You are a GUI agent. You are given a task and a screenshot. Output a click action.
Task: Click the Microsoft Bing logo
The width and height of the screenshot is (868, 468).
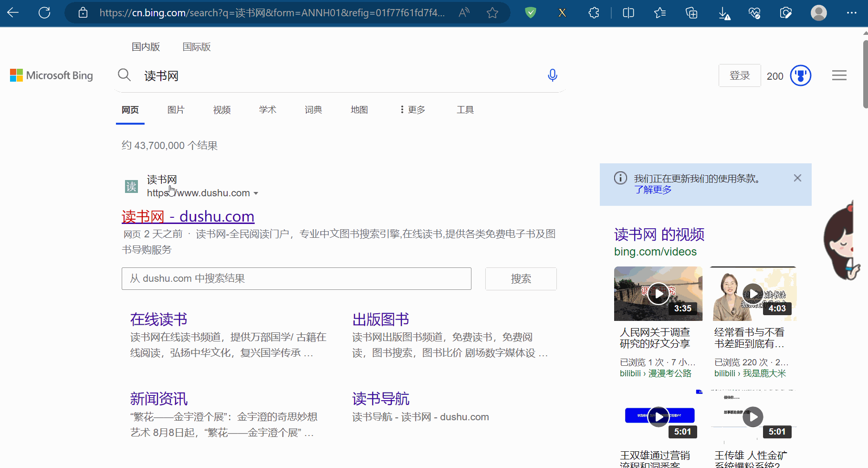[x=52, y=75]
